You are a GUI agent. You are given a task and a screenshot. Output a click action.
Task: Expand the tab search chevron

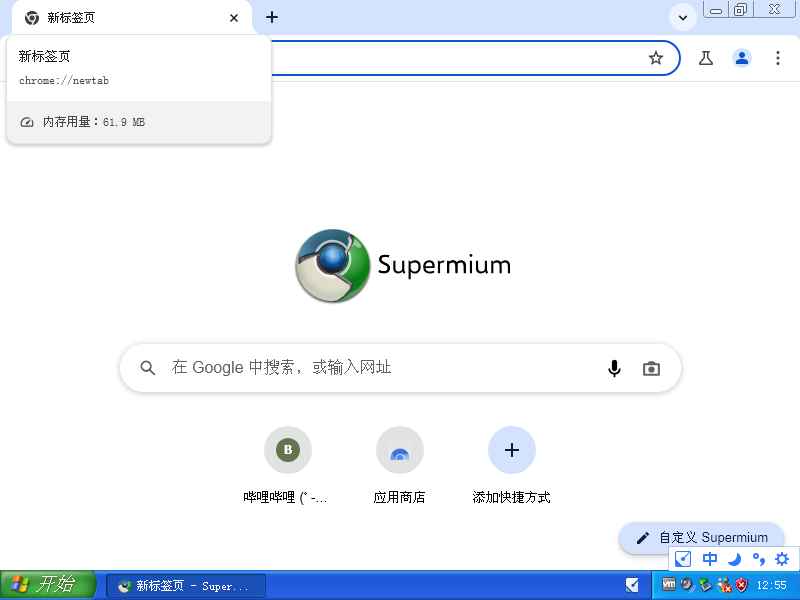(x=683, y=18)
